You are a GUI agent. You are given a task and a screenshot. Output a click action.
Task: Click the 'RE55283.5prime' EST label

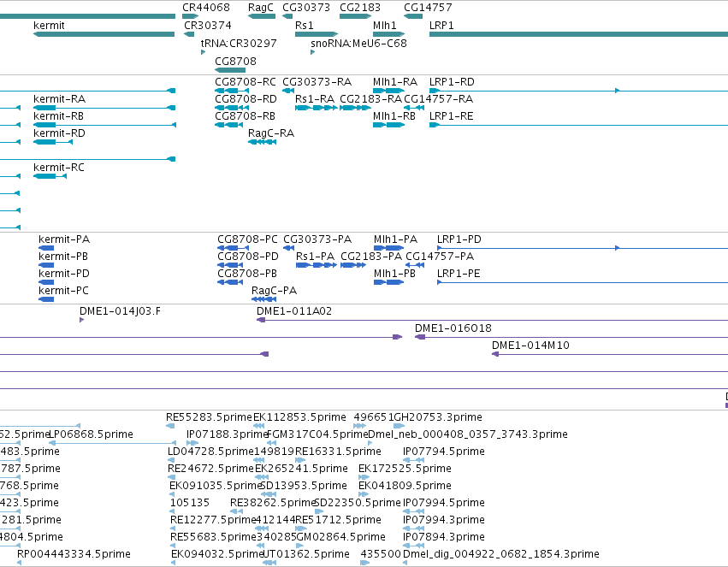209,417
